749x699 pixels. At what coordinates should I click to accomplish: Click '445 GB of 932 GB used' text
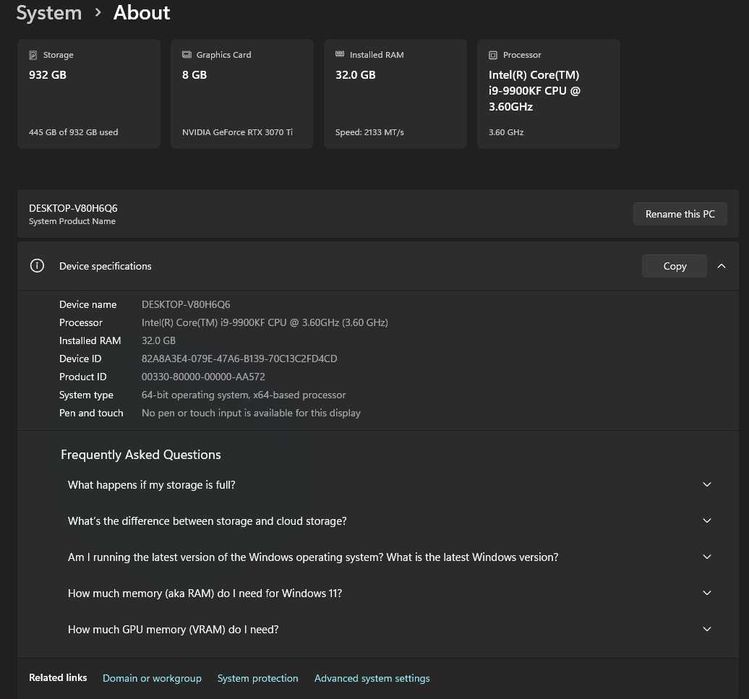[x=74, y=132]
